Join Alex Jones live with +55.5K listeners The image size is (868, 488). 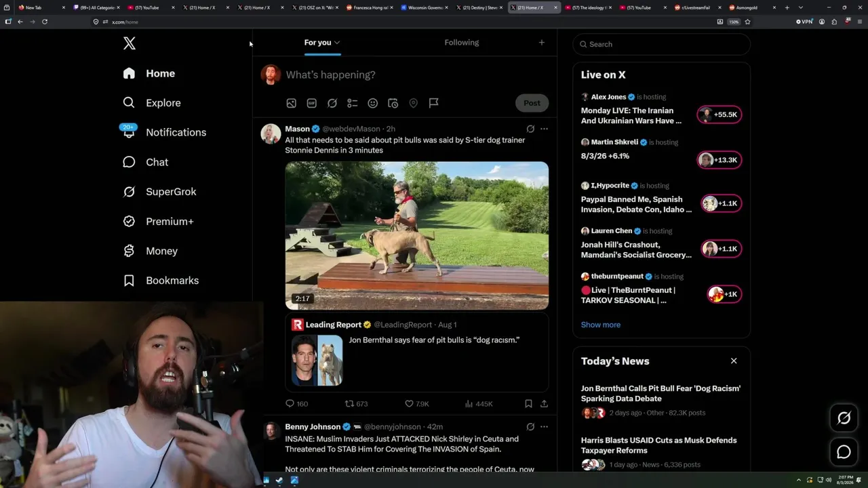(719, 115)
